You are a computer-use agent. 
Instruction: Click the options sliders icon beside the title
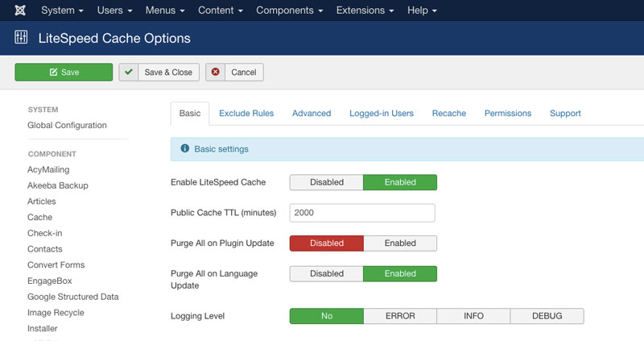point(21,37)
